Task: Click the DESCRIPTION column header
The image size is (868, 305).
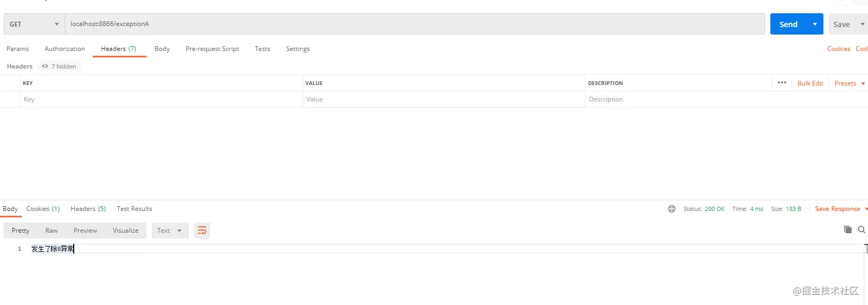Action: 605,83
